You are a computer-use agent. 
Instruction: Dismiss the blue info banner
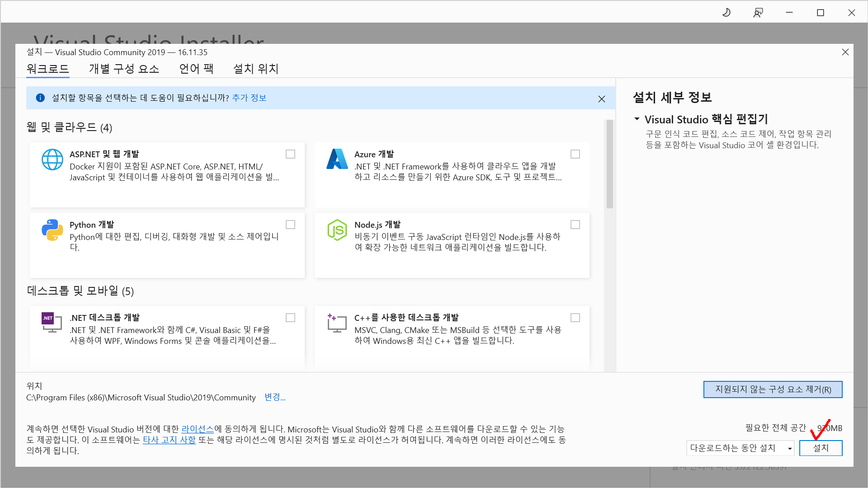tap(601, 99)
